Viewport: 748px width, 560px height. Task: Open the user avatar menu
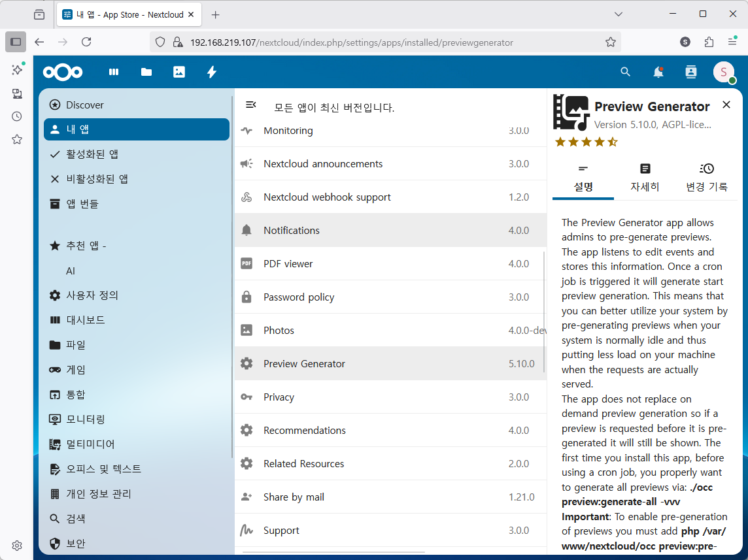pyautogui.click(x=724, y=72)
